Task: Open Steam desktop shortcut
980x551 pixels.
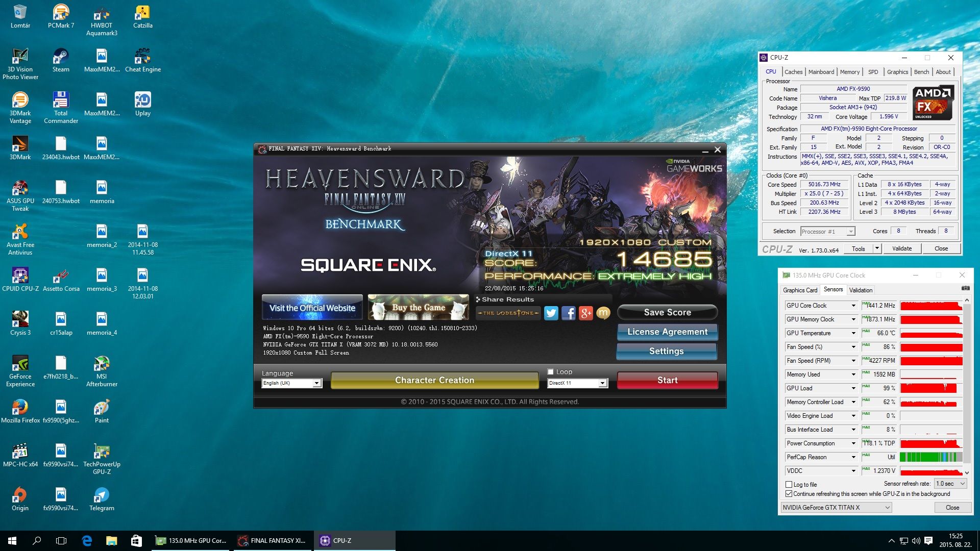Action: click(61, 60)
